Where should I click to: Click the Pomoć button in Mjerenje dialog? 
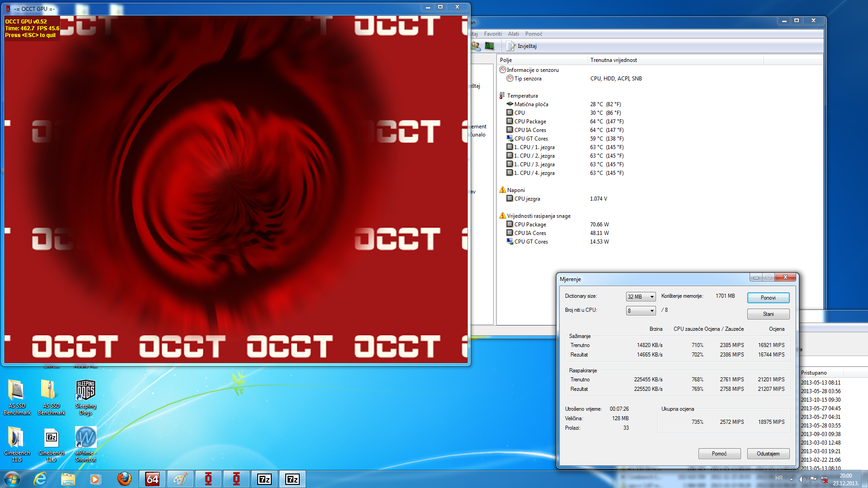coord(719,454)
